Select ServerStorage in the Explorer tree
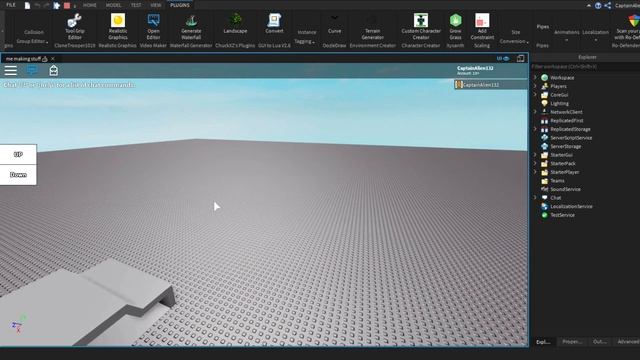Viewport: 640px width, 360px height. pyautogui.click(x=566, y=146)
